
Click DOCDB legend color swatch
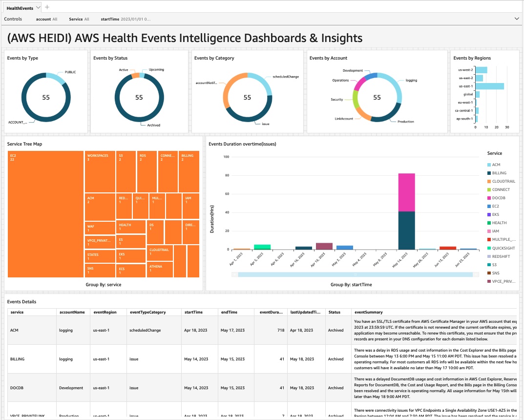[x=489, y=198]
